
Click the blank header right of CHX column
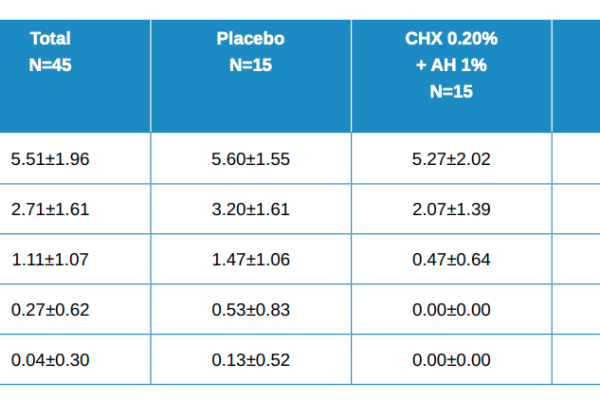tap(577, 75)
